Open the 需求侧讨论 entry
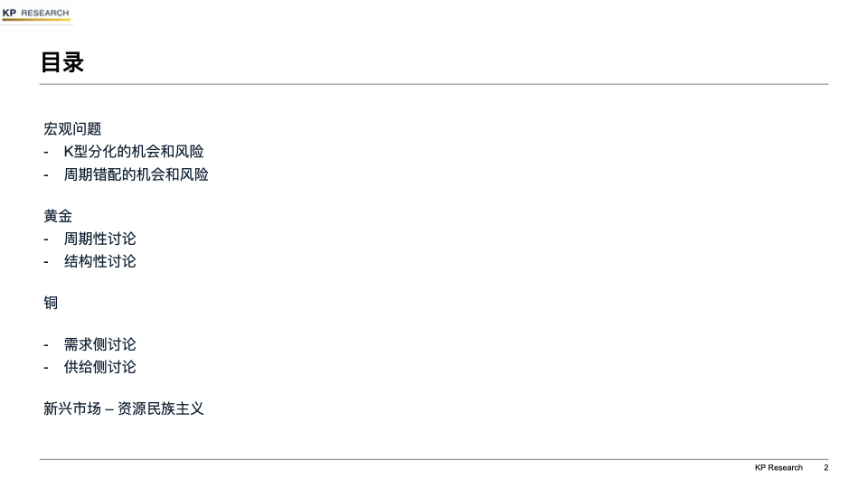The image size is (868, 488). click(x=99, y=344)
